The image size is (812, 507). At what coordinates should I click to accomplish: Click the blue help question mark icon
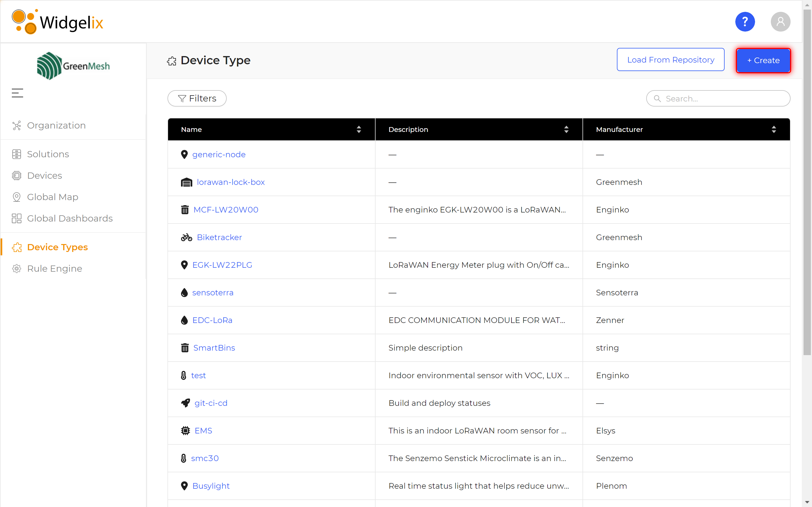pyautogui.click(x=745, y=22)
